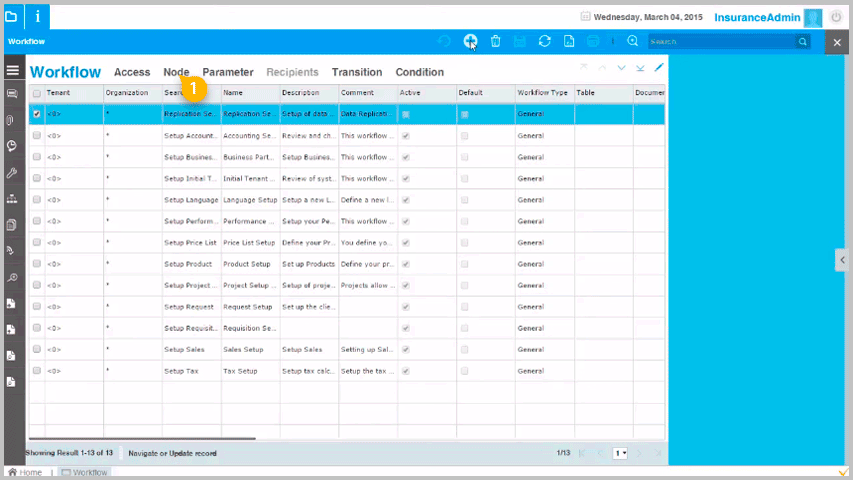Switch to the Parameter tab
Screen dimensions: 853x480
[x=228, y=72]
